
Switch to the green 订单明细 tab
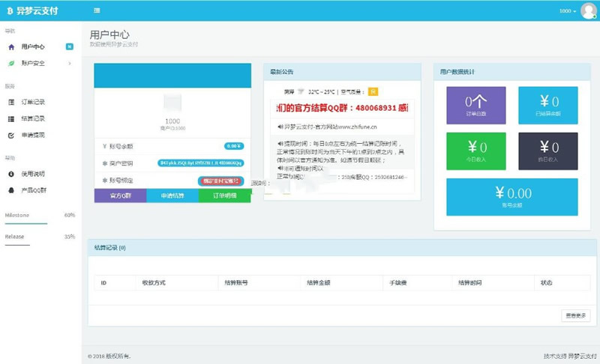click(x=224, y=195)
